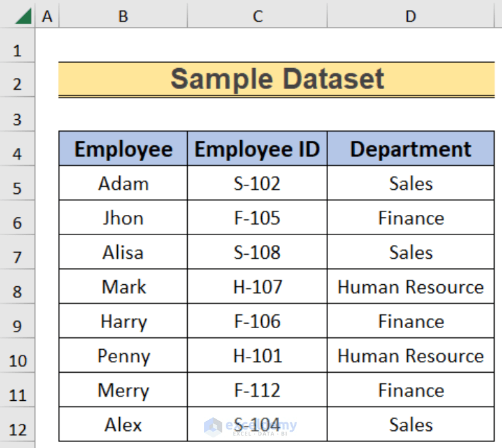Select row 10 header
The width and height of the screenshot is (502, 448).
tap(17, 355)
